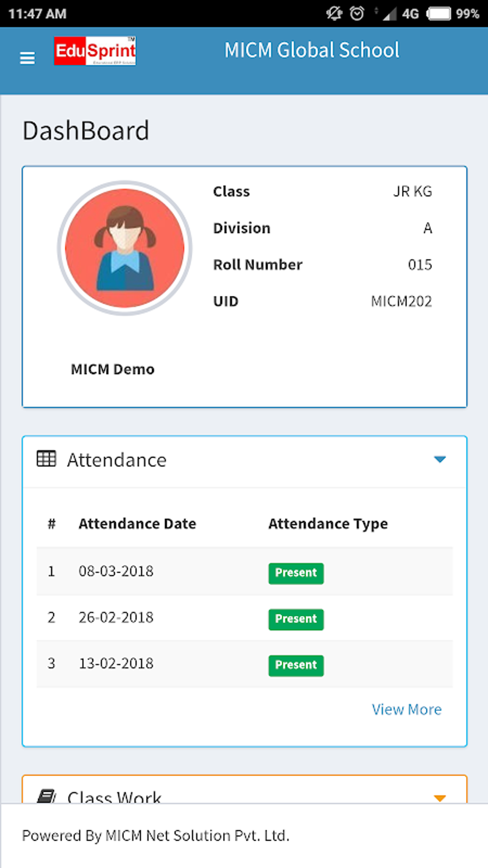Tap the muted notification status icon
The image size is (488, 868).
(334, 13)
